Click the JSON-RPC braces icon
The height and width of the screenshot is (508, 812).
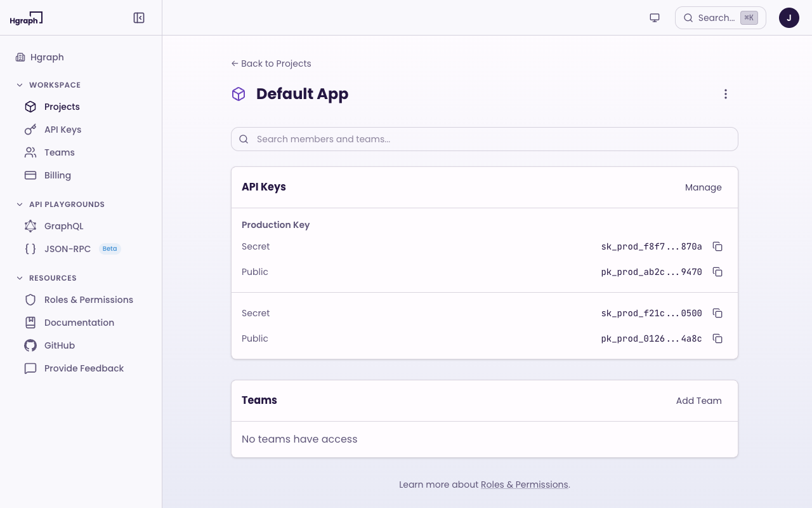(30, 249)
